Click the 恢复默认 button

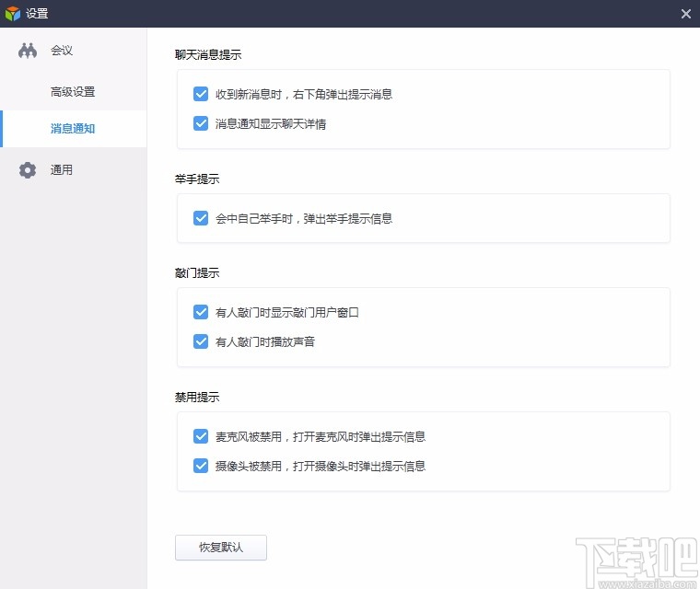coord(221,547)
